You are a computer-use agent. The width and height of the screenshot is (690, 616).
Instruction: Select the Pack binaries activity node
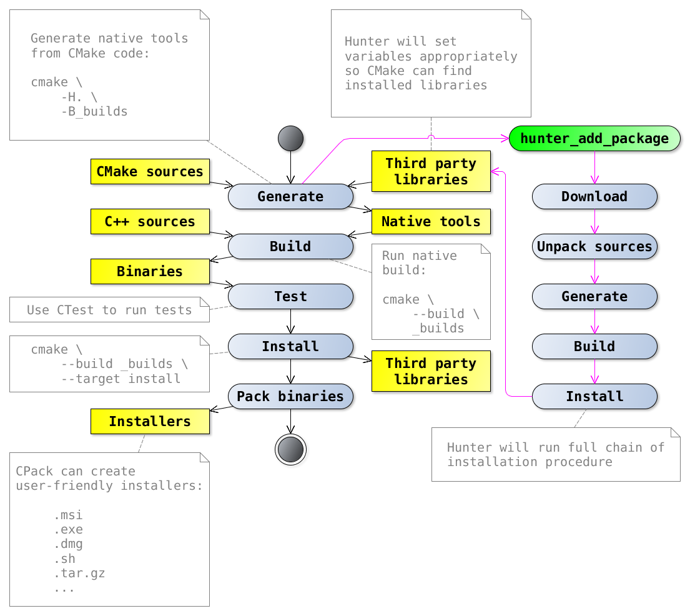tap(290, 396)
